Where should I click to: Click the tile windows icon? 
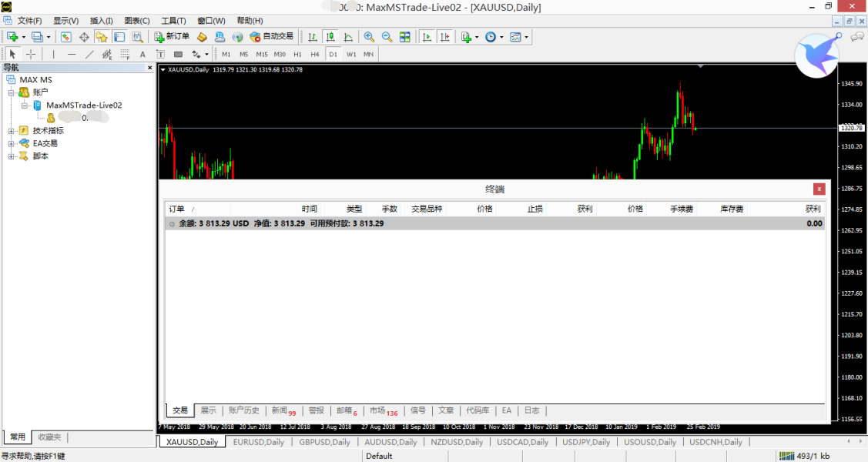pyautogui.click(x=404, y=36)
